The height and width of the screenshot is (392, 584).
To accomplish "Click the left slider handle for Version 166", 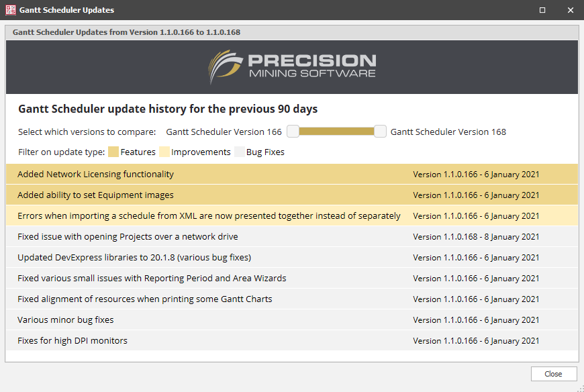I will 293,132.
